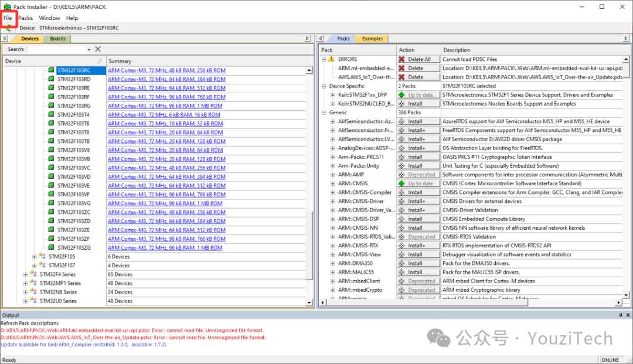Viewport: 633px width, 364px height.
Task: Click Delete All for ERRORS
Action: pyautogui.click(x=418, y=59)
